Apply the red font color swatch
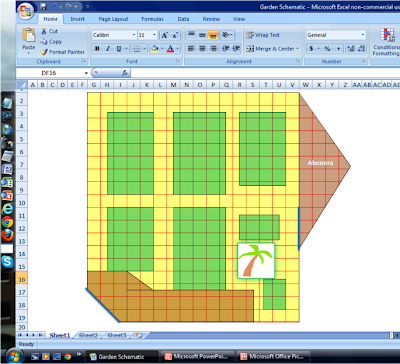The image size is (400, 364). click(170, 49)
